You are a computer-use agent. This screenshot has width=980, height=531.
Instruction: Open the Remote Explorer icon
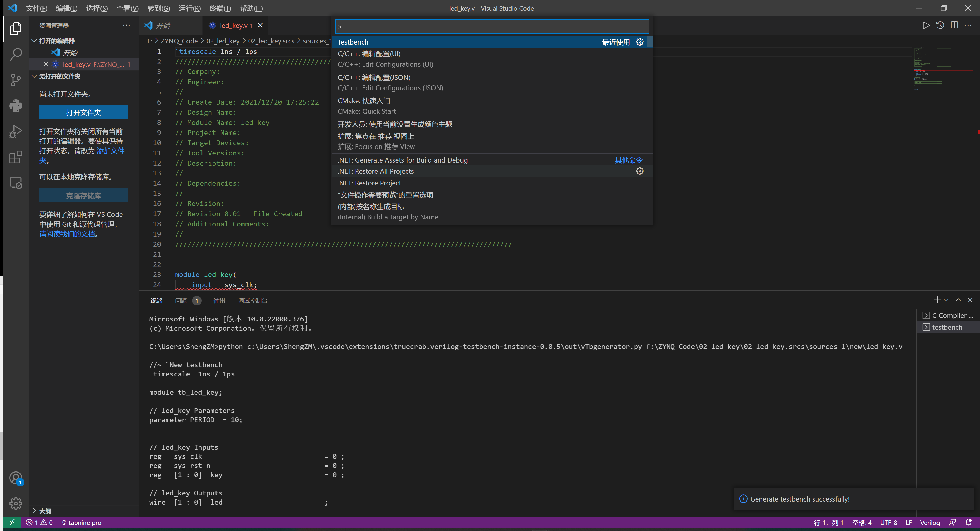[x=16, y=183]
